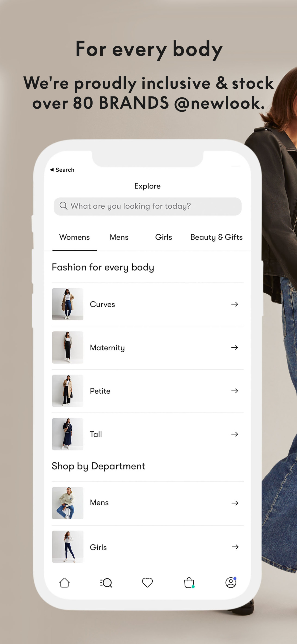Tap the Tall label
The image size is (297, 644).
click(96, 434)
